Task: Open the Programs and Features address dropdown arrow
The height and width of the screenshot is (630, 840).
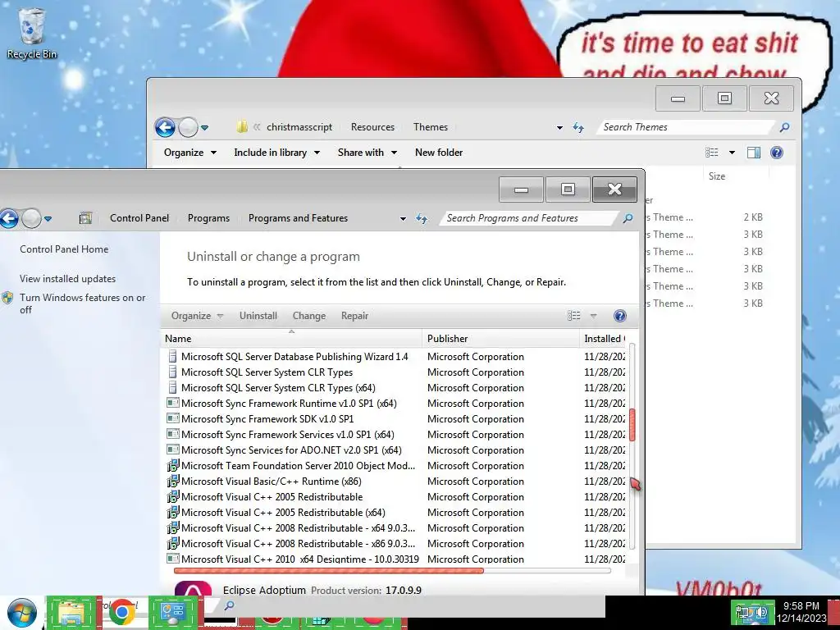Action: tap(403, 218)
